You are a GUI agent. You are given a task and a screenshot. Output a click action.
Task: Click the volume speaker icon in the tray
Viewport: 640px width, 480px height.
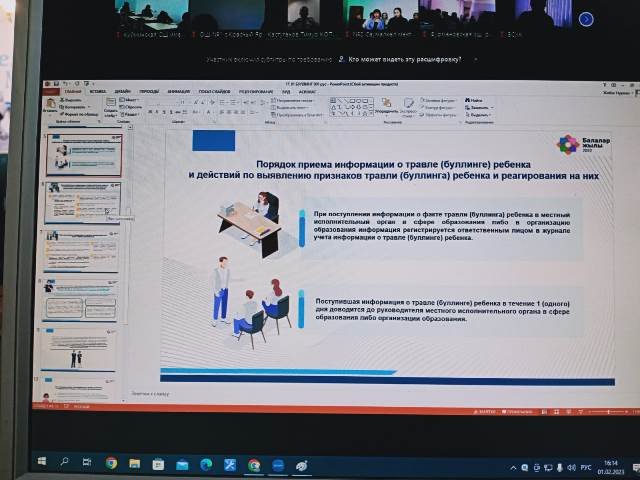click(571, 468)
